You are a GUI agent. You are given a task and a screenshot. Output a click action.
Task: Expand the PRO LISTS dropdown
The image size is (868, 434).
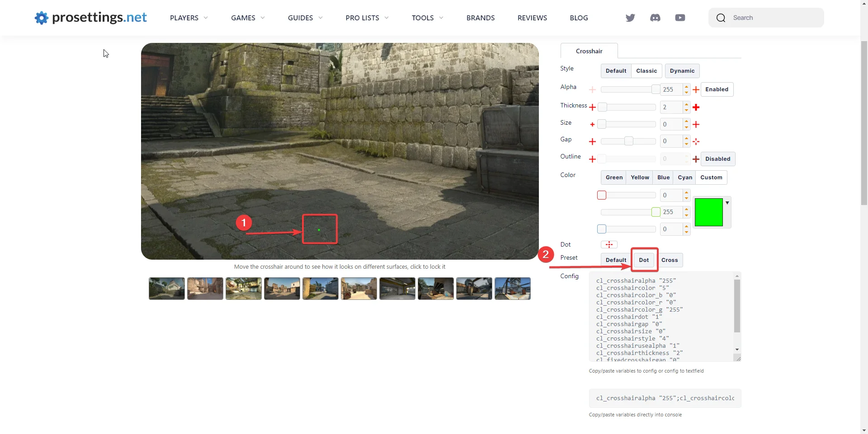(x=367, y=18)
